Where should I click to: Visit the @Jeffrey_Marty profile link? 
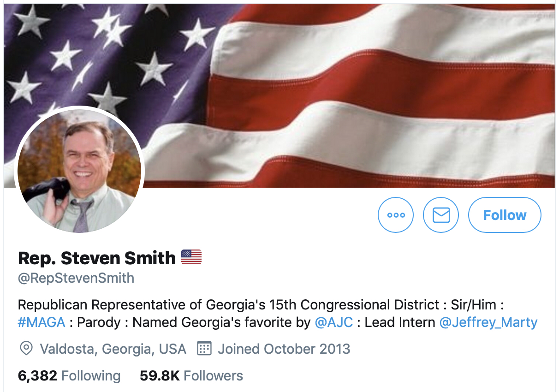click(x=488, y=322)
